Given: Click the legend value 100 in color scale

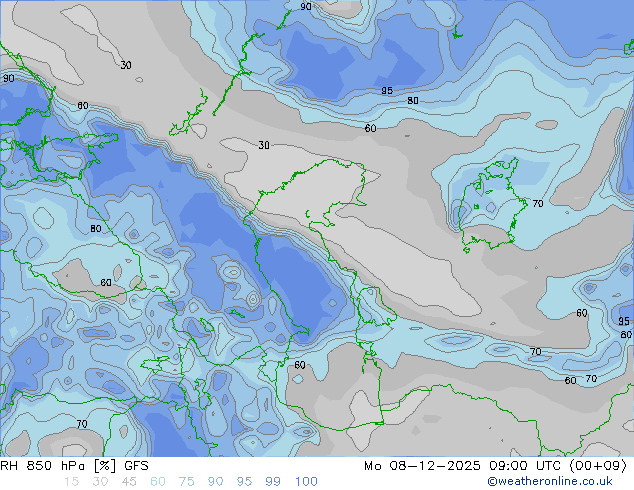Looking at the screenshot, I should tap(306, 482).
